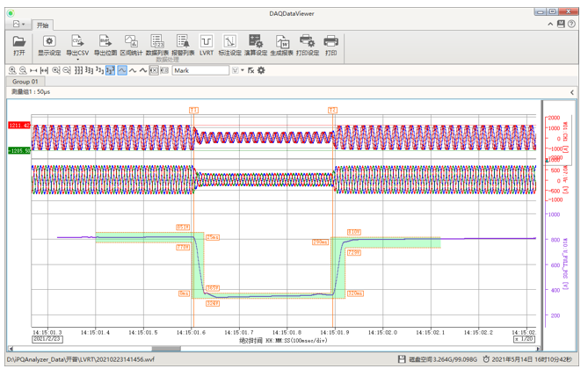This screenshot has width=588, height=376.
Task: Expand the 导出CSV dropdown arrow
Action: 77,60
